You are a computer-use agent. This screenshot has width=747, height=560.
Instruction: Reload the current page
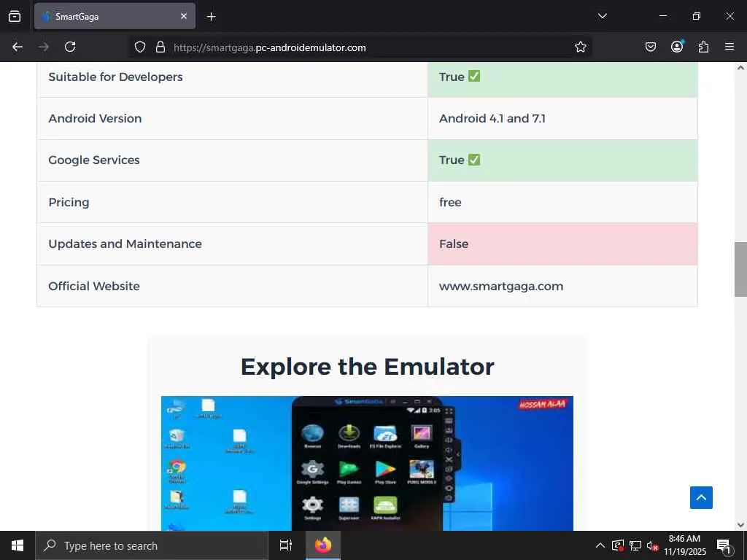pyautogui.click(x=70, y=47)
